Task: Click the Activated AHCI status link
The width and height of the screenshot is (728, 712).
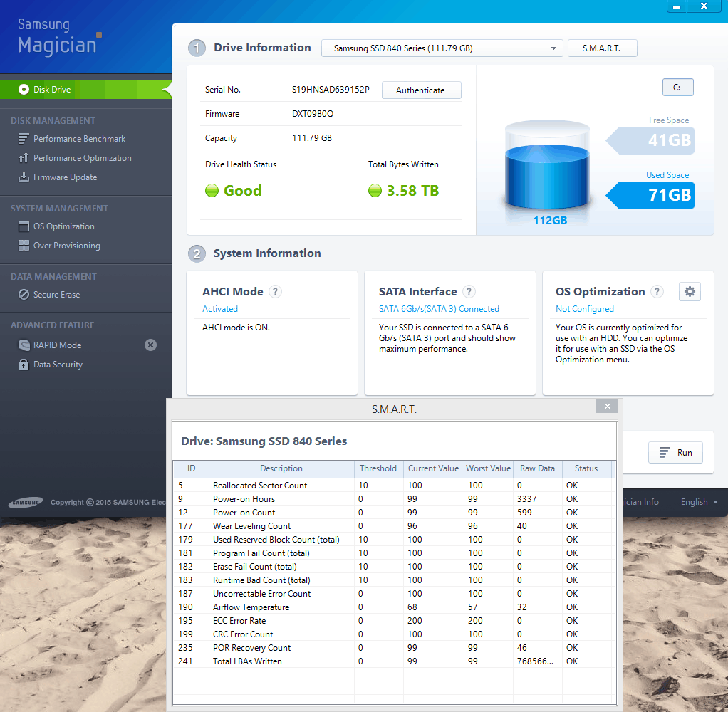Action: [219, 309]
